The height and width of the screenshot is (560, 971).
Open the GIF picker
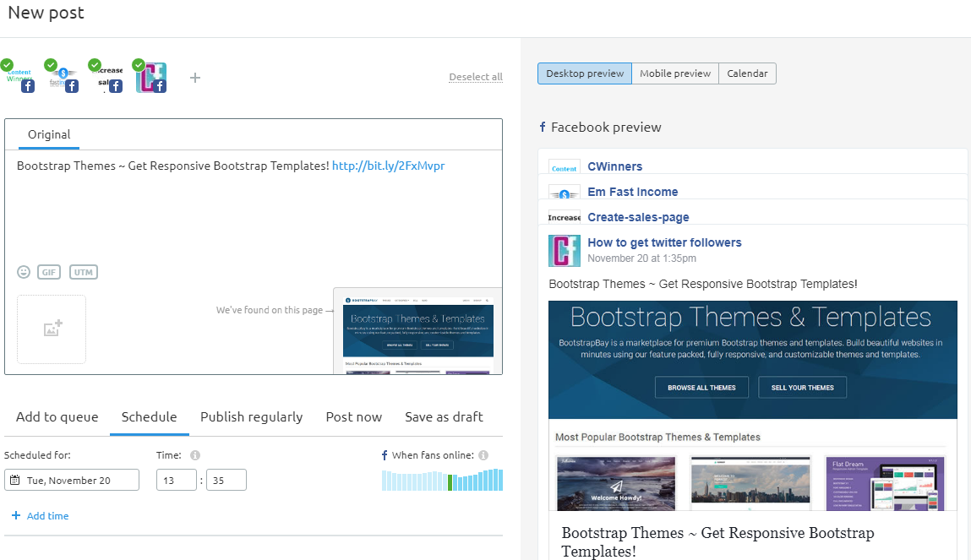click(49, 272)
